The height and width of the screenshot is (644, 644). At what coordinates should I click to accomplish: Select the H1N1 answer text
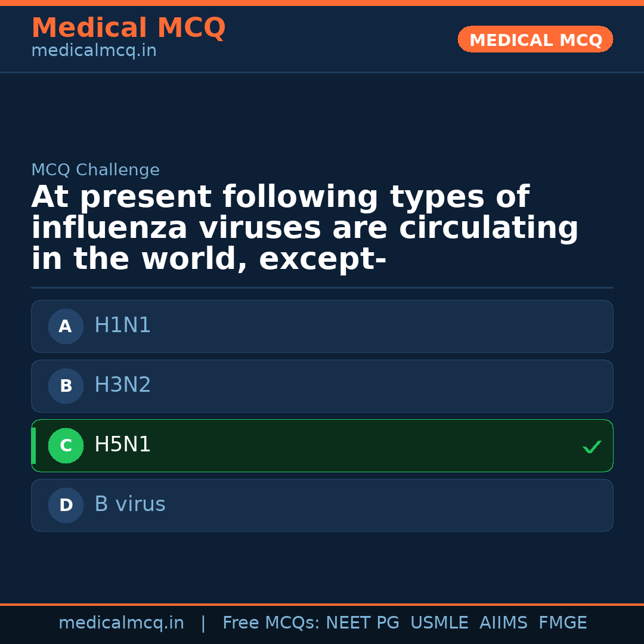point(122,326)
